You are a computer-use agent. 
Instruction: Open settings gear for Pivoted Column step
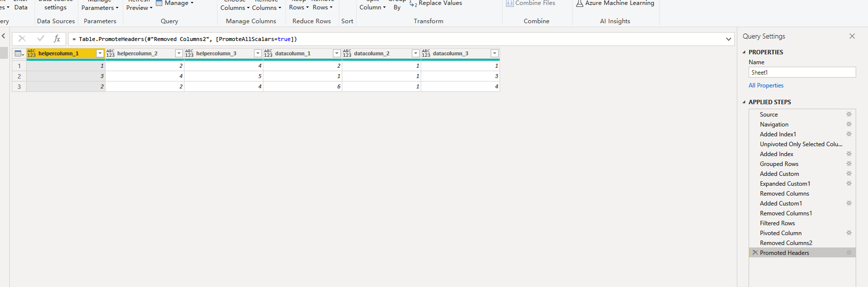[x=849, y=233]
